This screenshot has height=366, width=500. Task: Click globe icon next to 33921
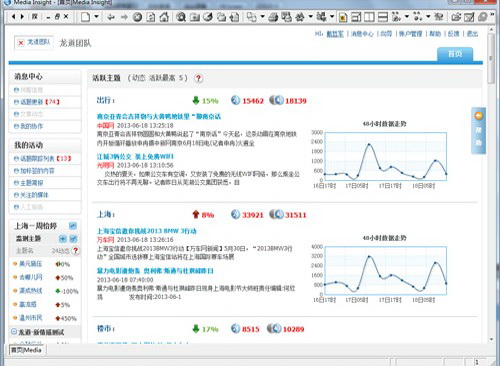235,214
